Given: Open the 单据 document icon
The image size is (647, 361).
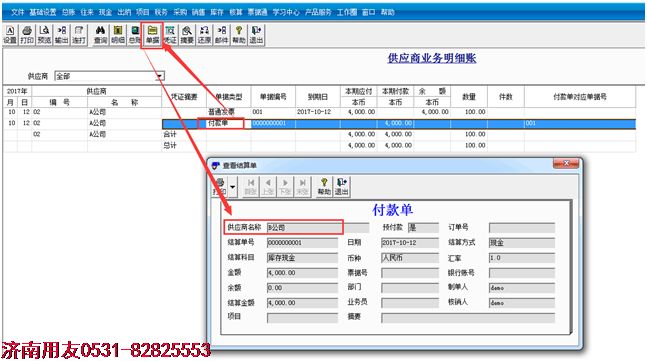Looking at the screenshot, I should [x=152, y=35].
